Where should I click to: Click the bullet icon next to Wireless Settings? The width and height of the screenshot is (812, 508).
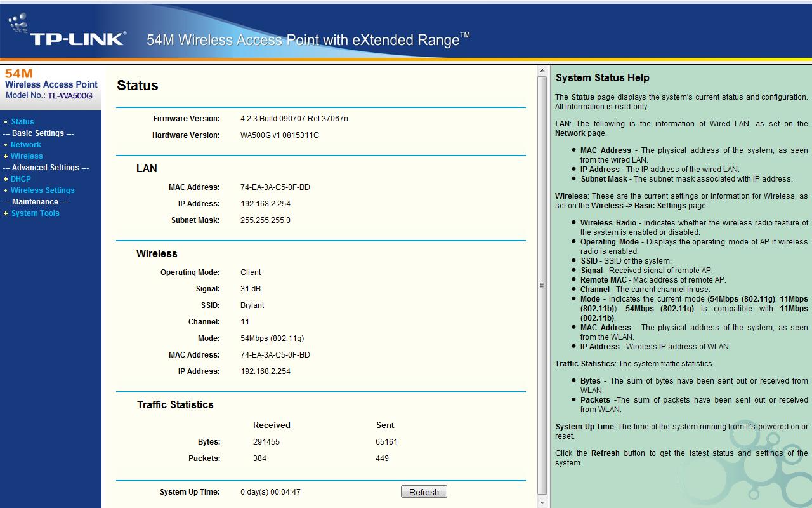(6, 190)
